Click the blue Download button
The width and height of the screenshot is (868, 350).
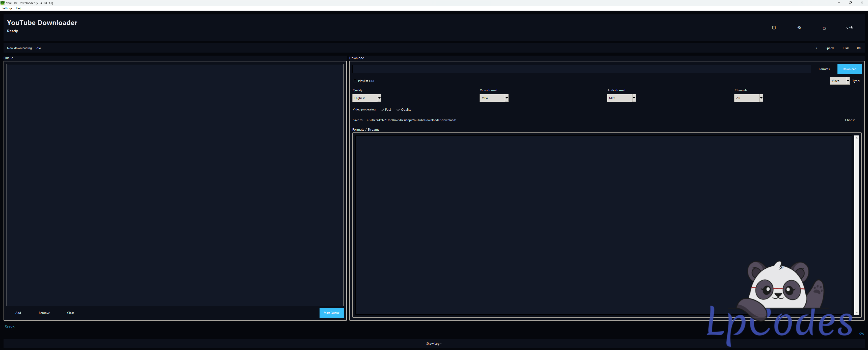(849, 69)
